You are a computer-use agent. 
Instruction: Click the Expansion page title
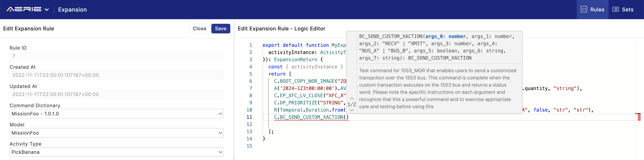(x=73, y=10)
